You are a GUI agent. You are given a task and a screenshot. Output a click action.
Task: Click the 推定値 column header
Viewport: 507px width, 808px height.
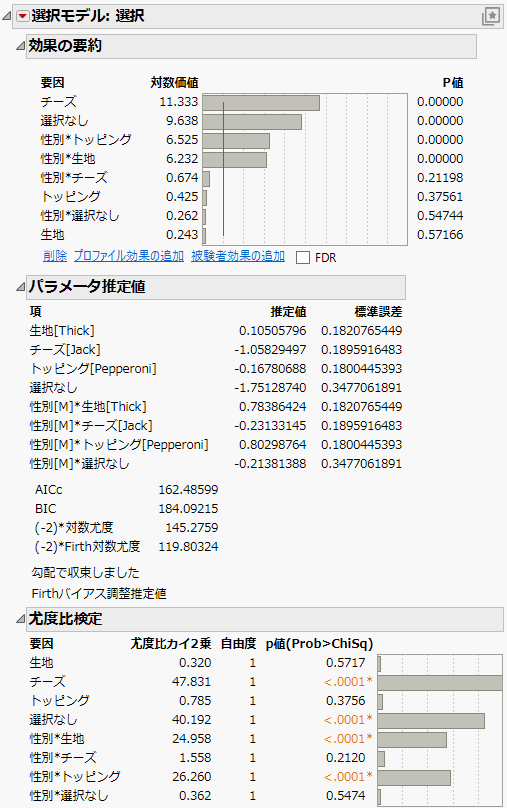click(x=289, y=312)
